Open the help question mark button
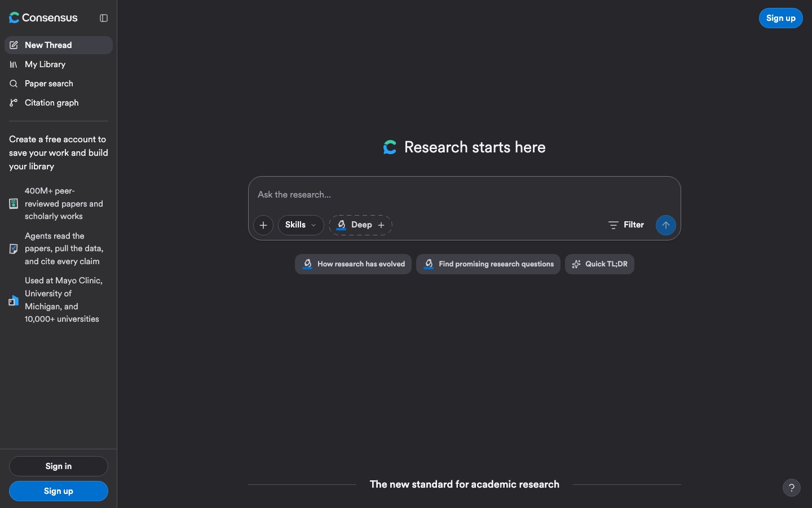This screenshot has height=508, width=812. click(792, 488)
